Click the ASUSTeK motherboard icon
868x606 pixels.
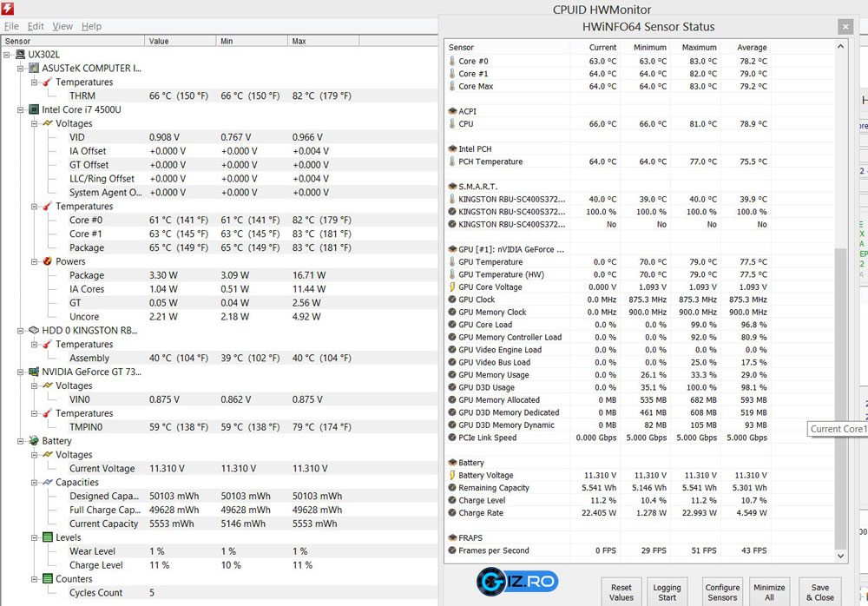[x=34, y=68]
